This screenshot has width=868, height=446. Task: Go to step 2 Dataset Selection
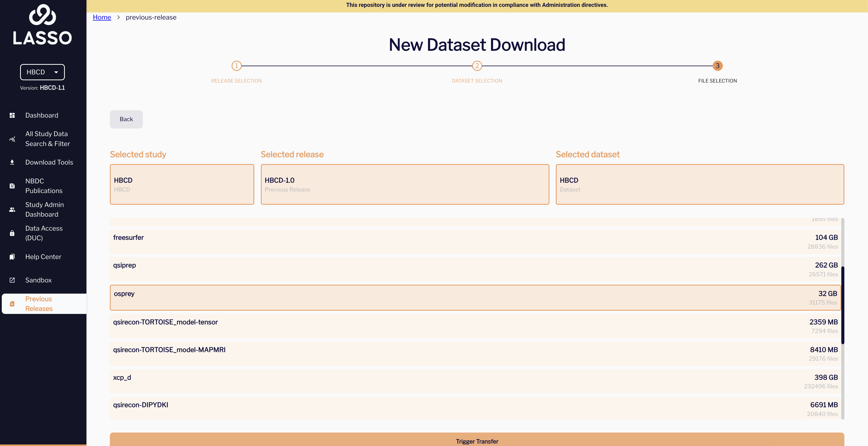click(477, 66)
